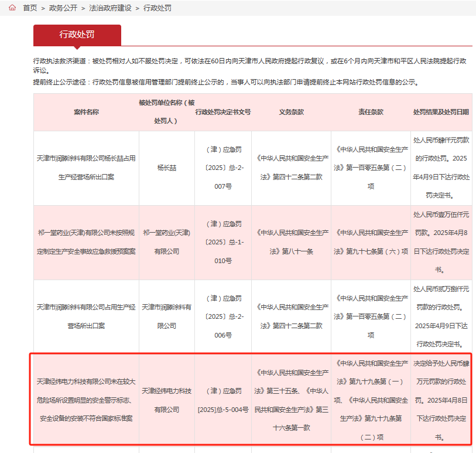The height and width of the screenshot is (453, 476).
Task: Click the 行政处罚决定书文号 column header
Action: coord(223,112)
